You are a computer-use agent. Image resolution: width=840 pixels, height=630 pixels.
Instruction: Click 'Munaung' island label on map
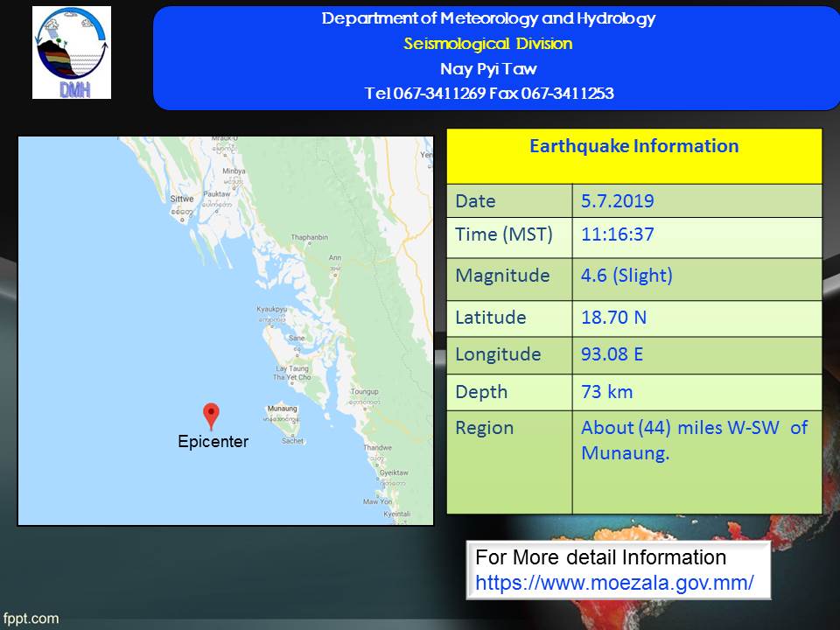point(282,409)
